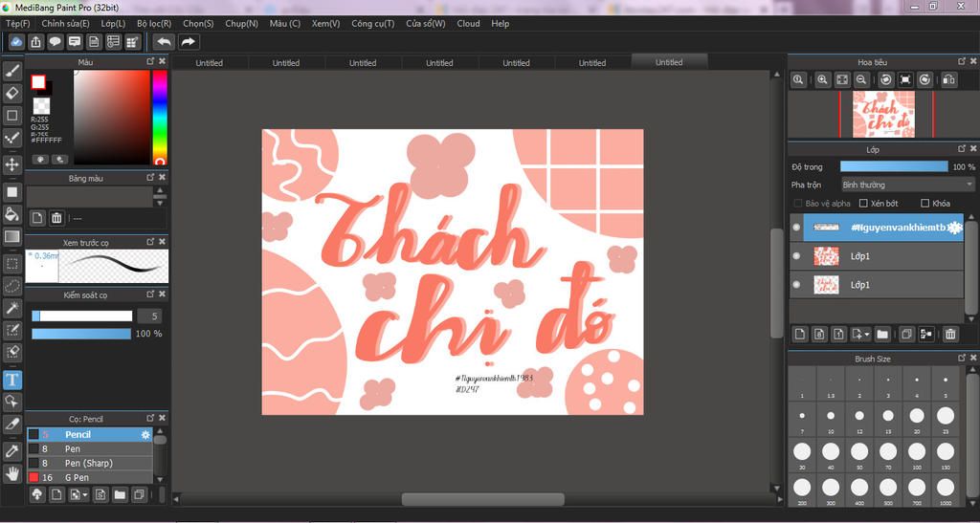Select the transparent color swatch
The height and width of the screenshot is (523, 980).
point(42,105)
